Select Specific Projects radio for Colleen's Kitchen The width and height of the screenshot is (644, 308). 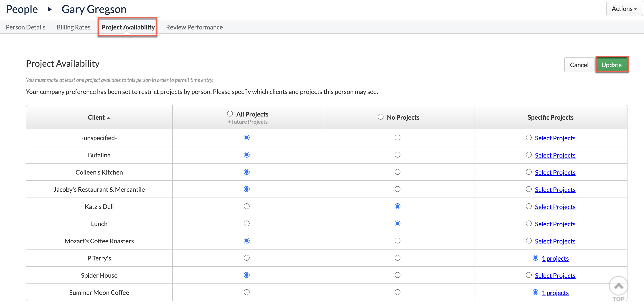(529, 172)
